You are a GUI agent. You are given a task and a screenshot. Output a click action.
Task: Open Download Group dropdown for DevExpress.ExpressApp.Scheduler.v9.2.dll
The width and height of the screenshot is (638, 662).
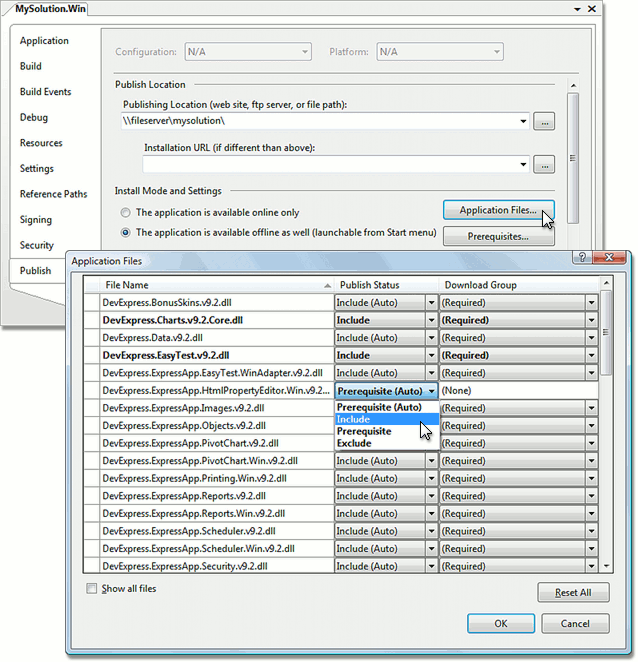(x=592, y=531)
